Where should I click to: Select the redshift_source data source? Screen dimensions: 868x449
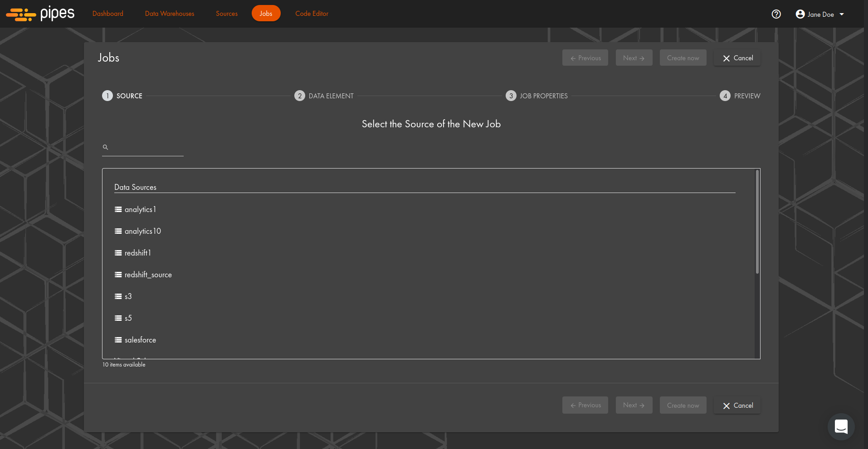point(148,275)
